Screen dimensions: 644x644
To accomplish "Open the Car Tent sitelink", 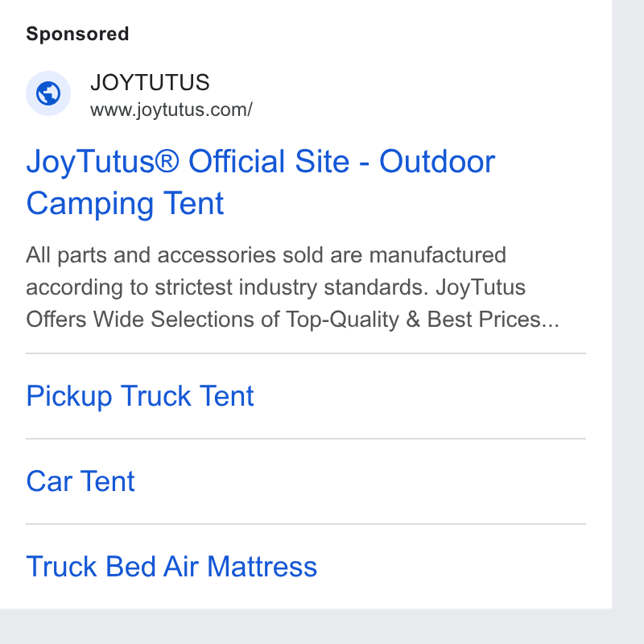I will [x=80, y=481].
